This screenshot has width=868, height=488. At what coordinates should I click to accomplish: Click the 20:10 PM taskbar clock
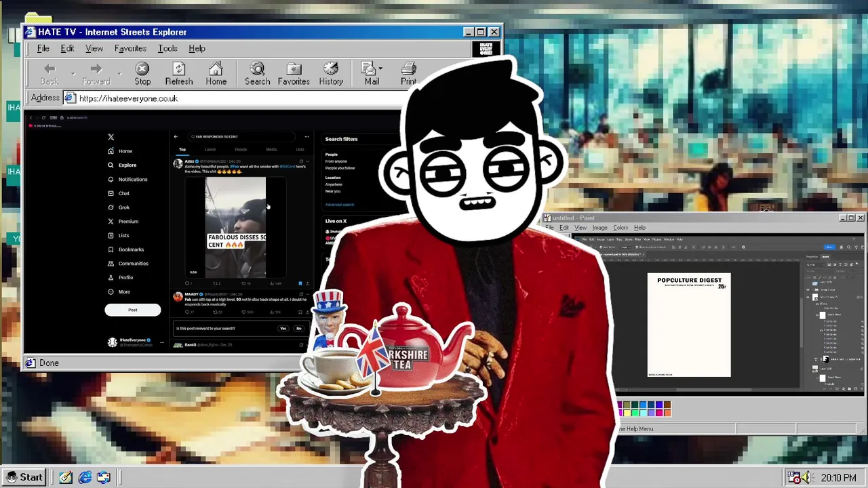pyautogui.click(x=838, y=478)
